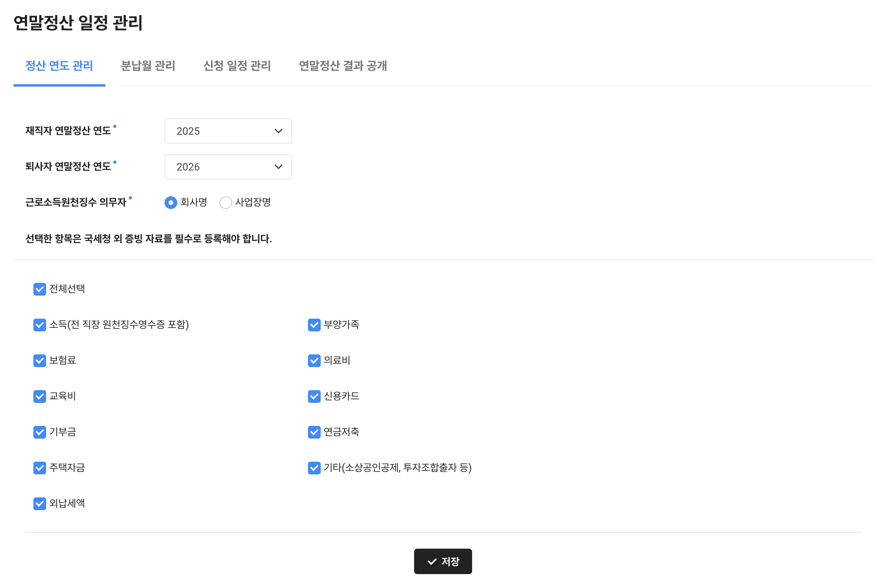Image resolution: width=887 pixels, height=588 pixels.
Task: Click the 저장 save button
Action: coord(443,561)
